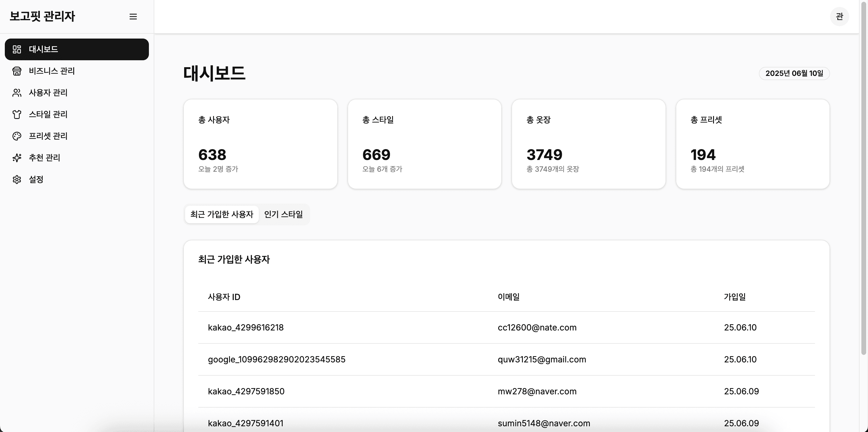868x432 pixels.
Task: Click the palette icon for 프리셋 관리
Action: [17, 136]
